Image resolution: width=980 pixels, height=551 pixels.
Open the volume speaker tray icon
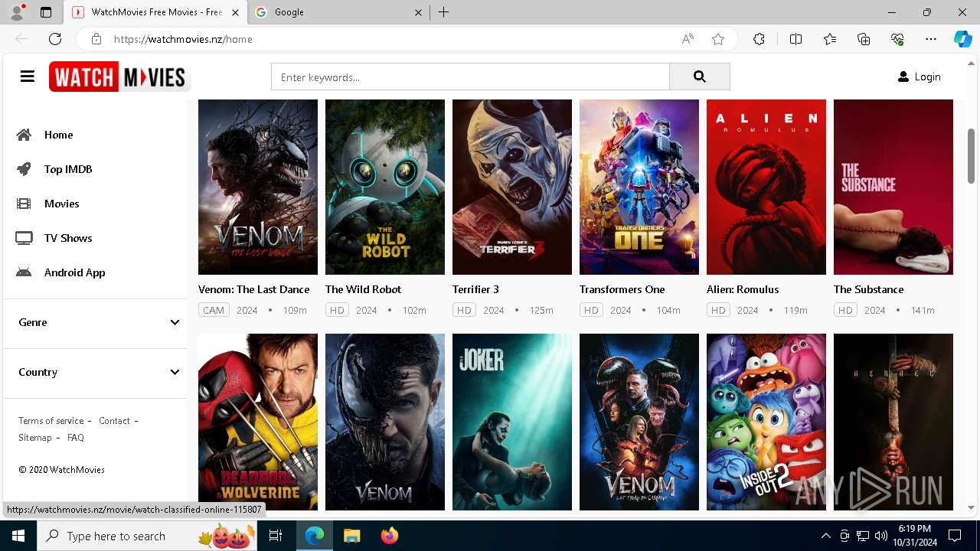pos(880,536)
